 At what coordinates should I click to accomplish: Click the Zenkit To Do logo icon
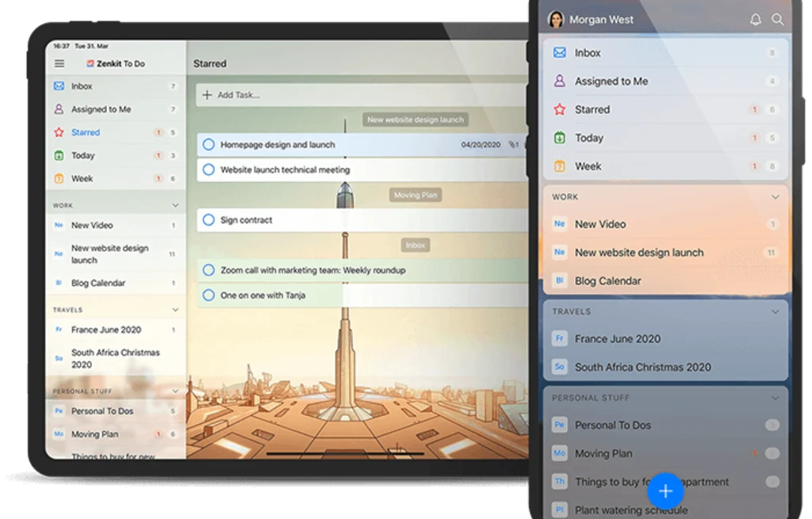click(x=90, y=63)
